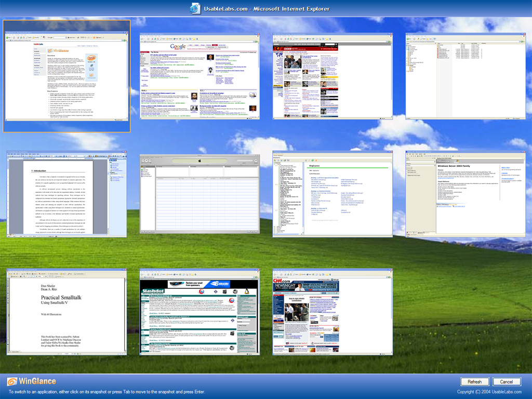Select the UsableLabs WinGlance web page snapshot

[66, 76]
